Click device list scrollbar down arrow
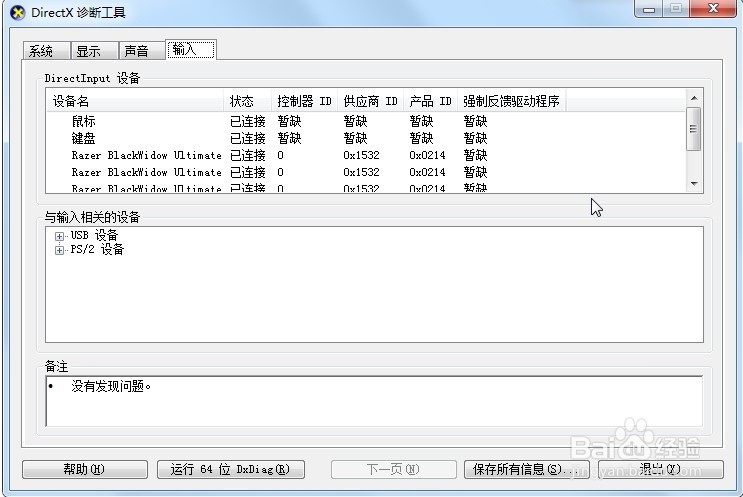Viewport: 743px width, 497px height. [x=694, y=184]
